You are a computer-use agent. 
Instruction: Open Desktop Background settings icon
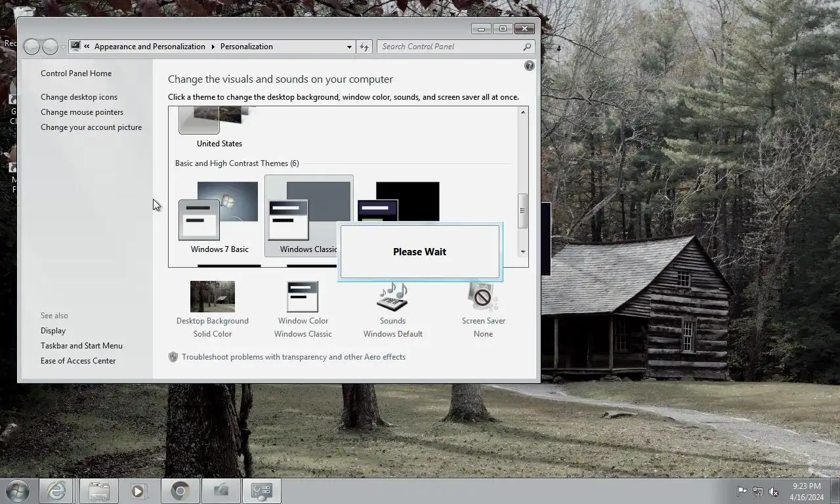(212, 297)
